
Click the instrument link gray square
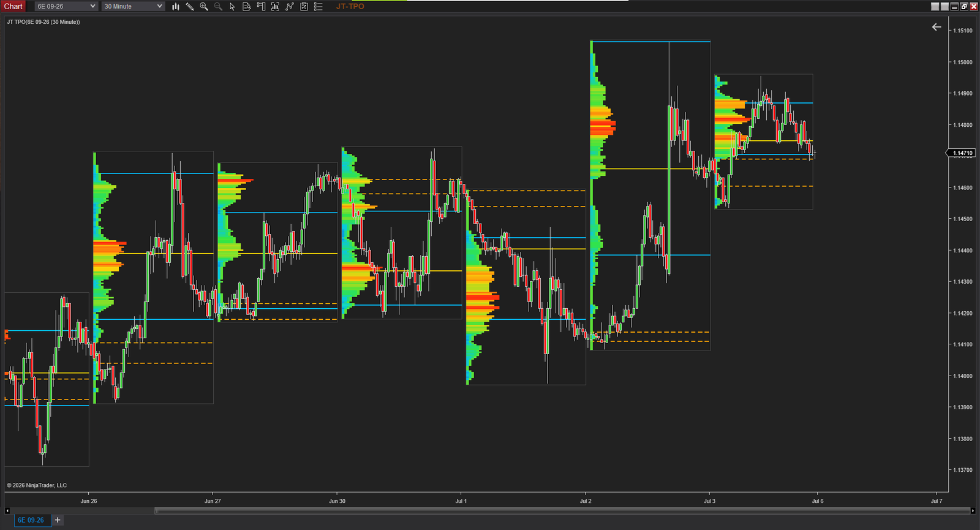935,6
